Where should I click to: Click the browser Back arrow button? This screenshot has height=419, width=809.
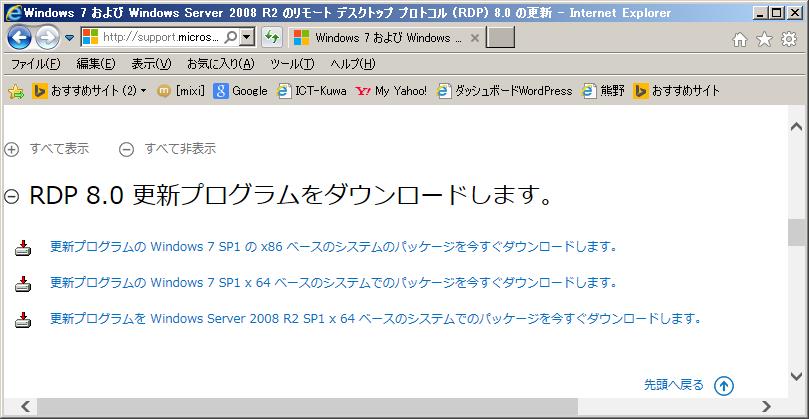(x=19, y=38)
